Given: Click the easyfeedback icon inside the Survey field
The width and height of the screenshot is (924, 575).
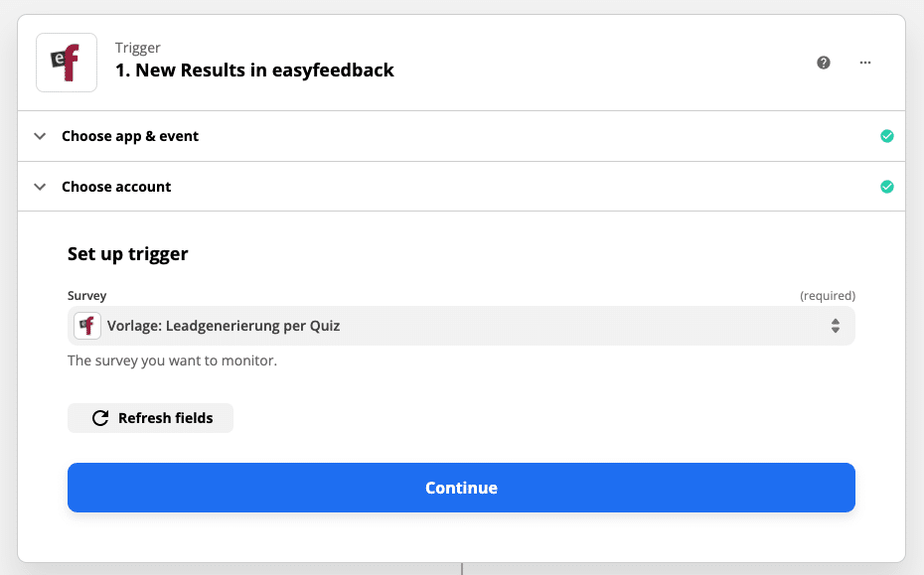Looking at the screenshot, I should pos(87,325).
